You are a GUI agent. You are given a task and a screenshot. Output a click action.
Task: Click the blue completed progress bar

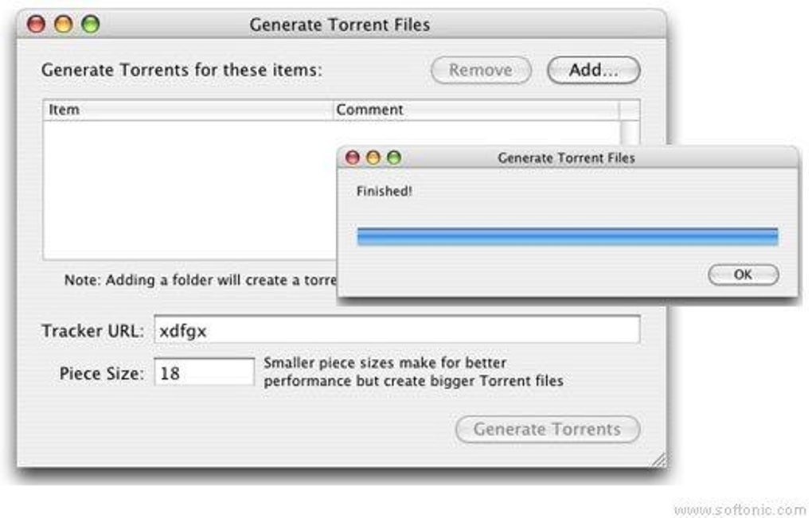coord(567,236)
